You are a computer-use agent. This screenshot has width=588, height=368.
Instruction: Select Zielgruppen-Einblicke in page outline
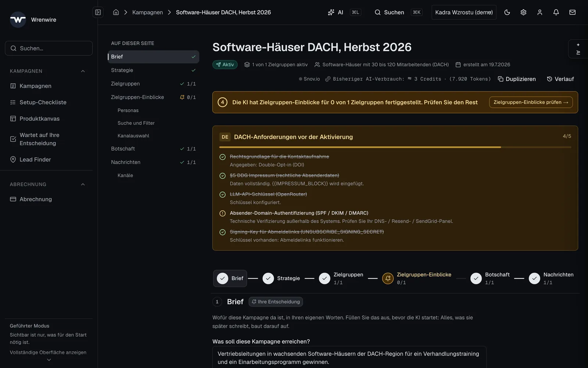point(153,97)
